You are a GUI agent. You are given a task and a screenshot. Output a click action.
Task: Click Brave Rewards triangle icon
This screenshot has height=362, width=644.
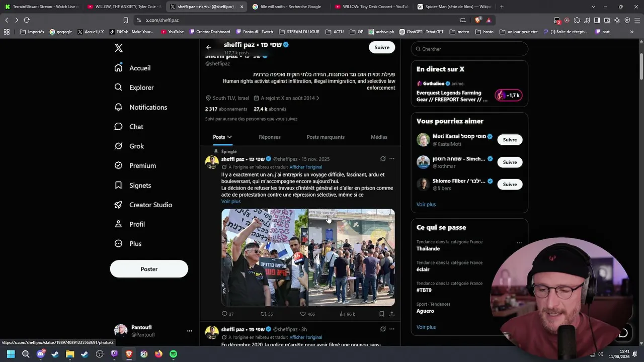[x=489, y=20]
